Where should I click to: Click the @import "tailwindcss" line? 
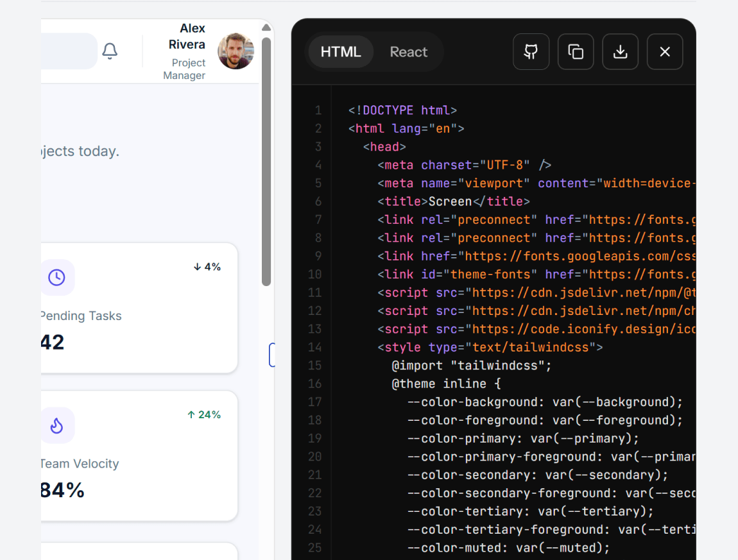472,366
